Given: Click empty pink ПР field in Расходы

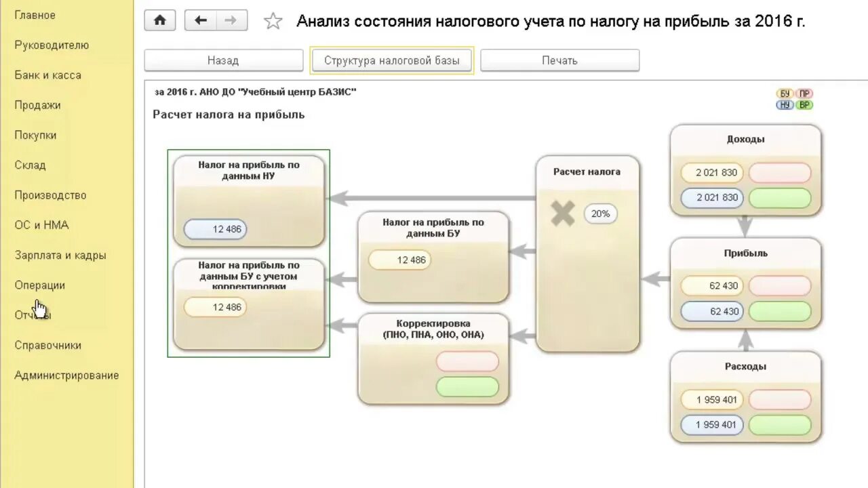Looking at the screenshot, I should pos(780,400).
